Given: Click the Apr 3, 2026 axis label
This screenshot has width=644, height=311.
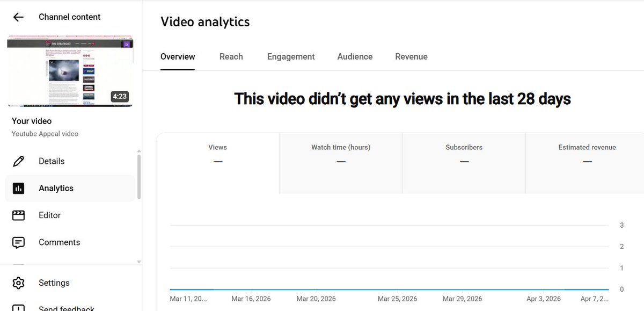Looking at the screenshot, I should (543, 299).
